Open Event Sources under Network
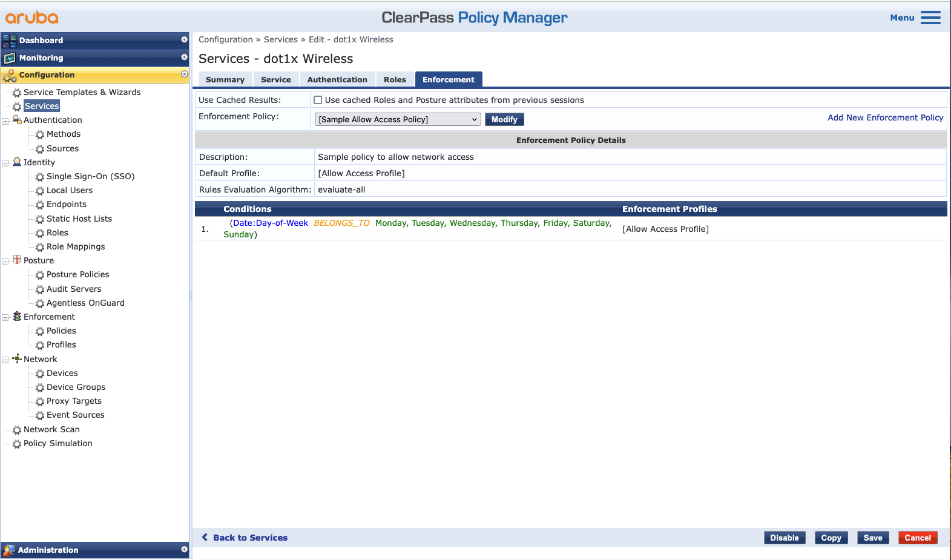This screenshot has width=951, height=560. (76, 415)
